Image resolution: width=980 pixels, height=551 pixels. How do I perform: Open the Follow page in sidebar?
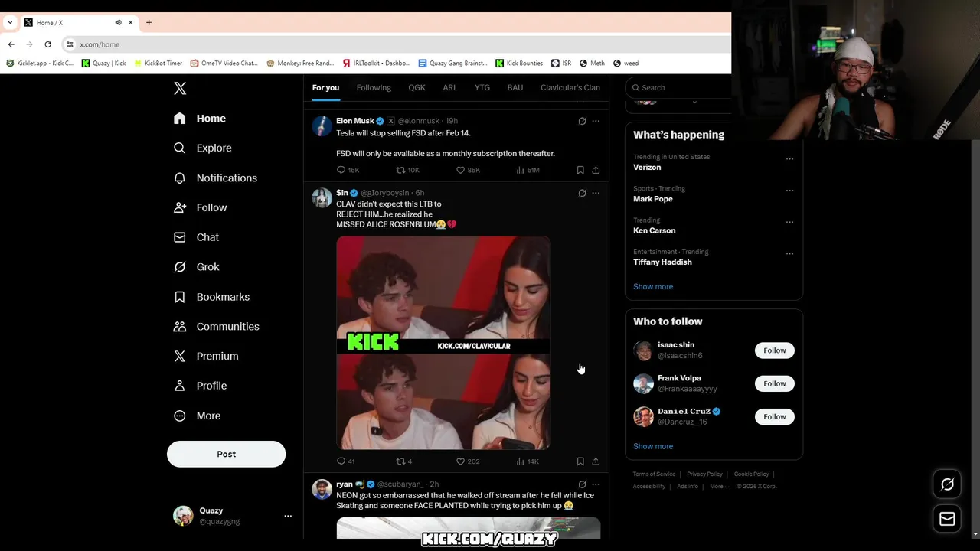[x=201, y=207]
